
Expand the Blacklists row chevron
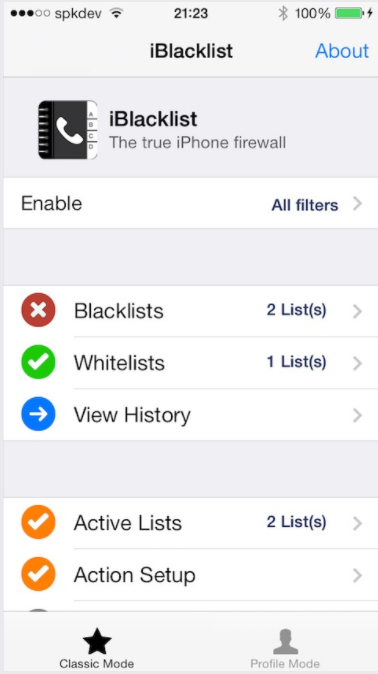357,311
